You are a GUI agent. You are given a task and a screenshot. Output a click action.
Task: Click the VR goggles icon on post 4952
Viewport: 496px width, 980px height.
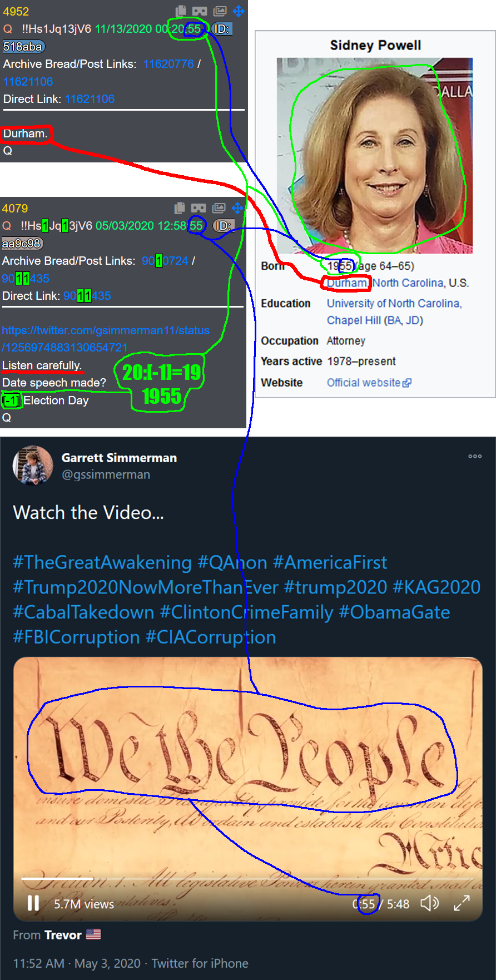click(x=200, y=11)
